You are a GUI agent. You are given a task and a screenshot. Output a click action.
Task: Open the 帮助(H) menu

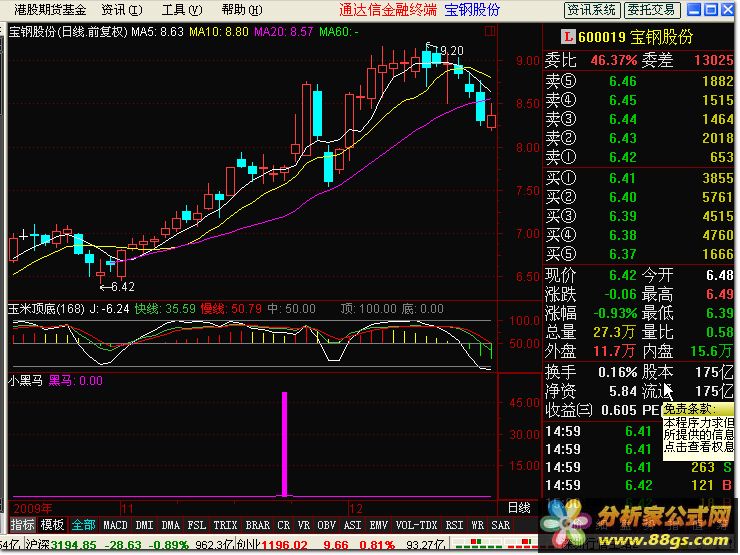point(242,9)
